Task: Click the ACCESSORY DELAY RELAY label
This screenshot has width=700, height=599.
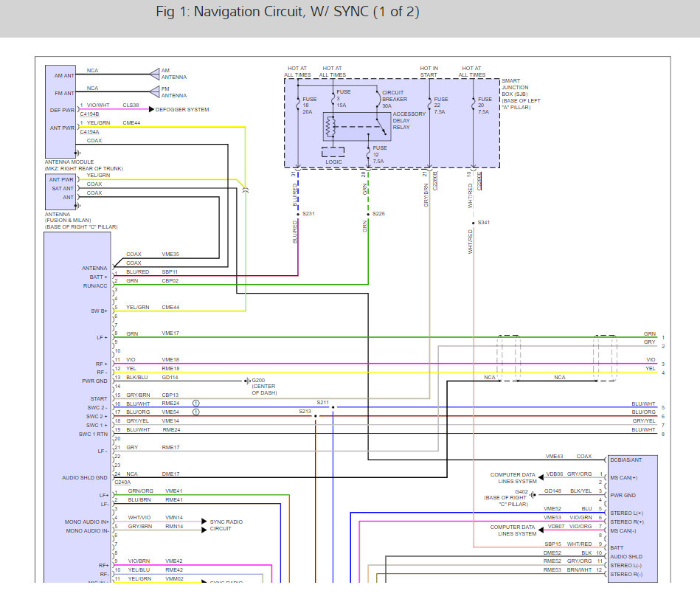Action: 409,120
